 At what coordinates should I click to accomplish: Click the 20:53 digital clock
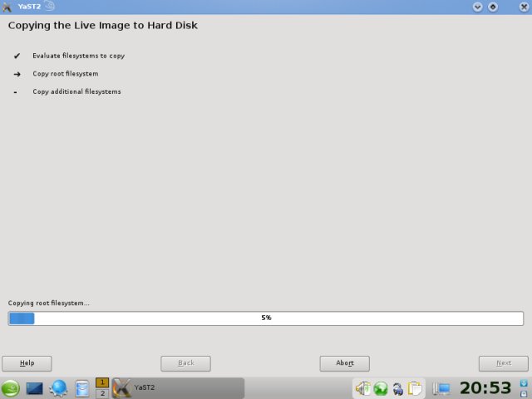tap(485, 388)
